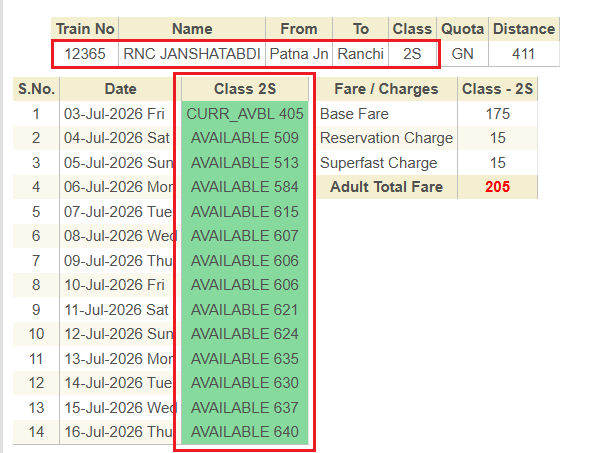Click date 09-Jul-2026 Thu

click(119, 260)
